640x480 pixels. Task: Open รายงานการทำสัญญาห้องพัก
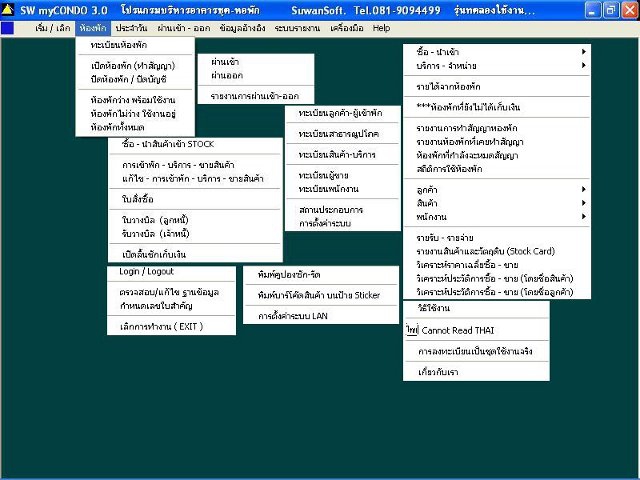pyautogui.click(x=497, y=128)
